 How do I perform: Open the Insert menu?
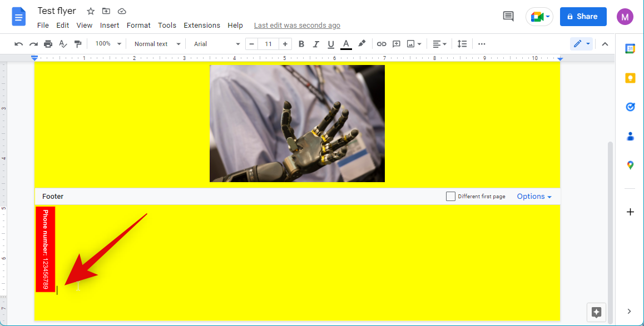tap(110, 26)
